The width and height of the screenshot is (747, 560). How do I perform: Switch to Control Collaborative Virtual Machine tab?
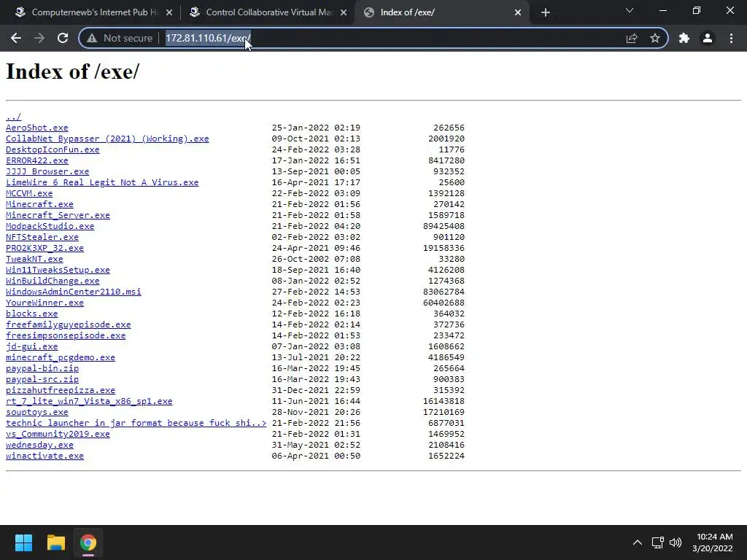(268, 12)
